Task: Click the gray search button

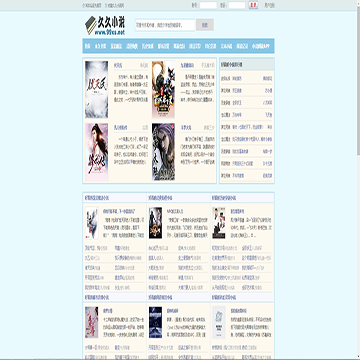Action: 205,25
